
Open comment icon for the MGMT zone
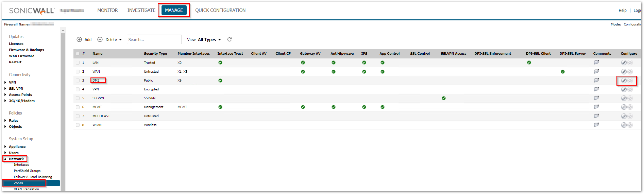coord(596,107)
